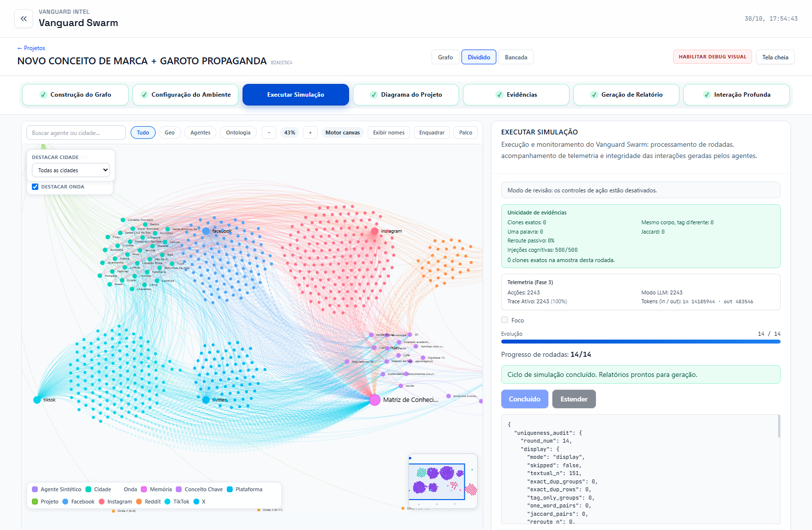Focus the Buscar agente ou cidade field
Screen dimensions: 812x530
(76, 132)
